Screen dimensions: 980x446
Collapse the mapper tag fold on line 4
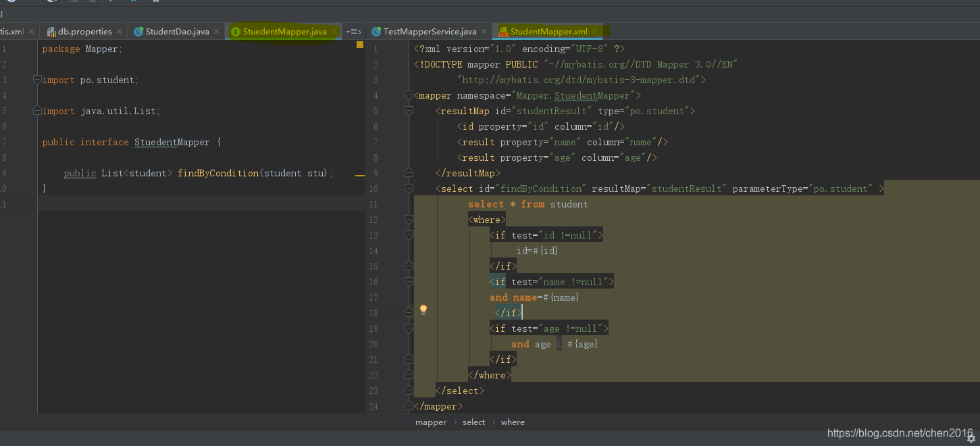(x=409, y=95)
